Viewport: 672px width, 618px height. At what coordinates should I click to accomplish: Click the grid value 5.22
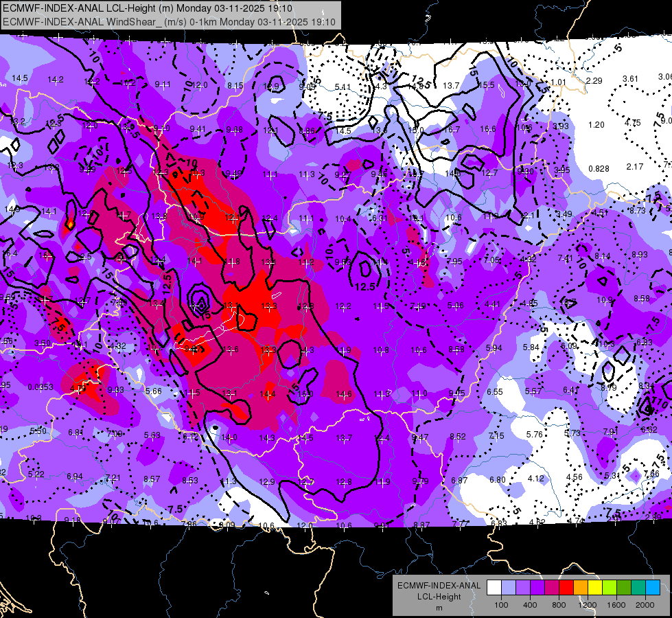pyautogui.click(x=36, y=474)
